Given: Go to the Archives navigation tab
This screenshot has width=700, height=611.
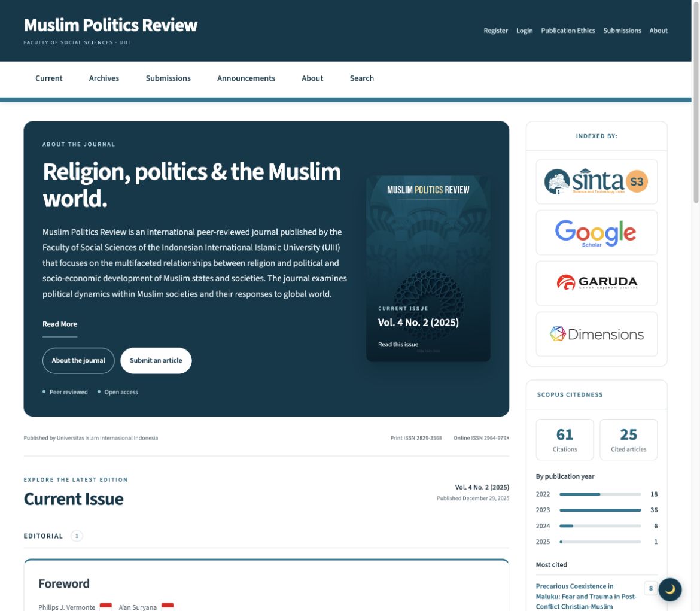Looking at the screenshot, I should tap(104, 78).
